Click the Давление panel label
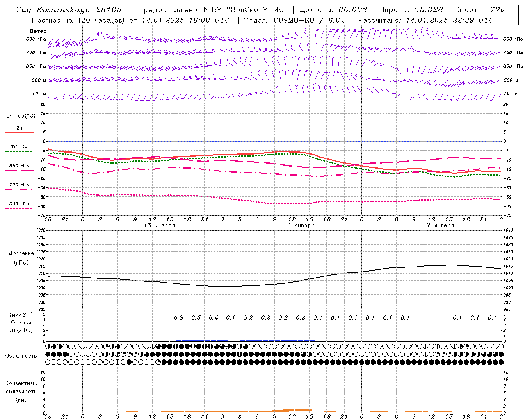This screenshot has height=420, width=525. click(21, 253)
